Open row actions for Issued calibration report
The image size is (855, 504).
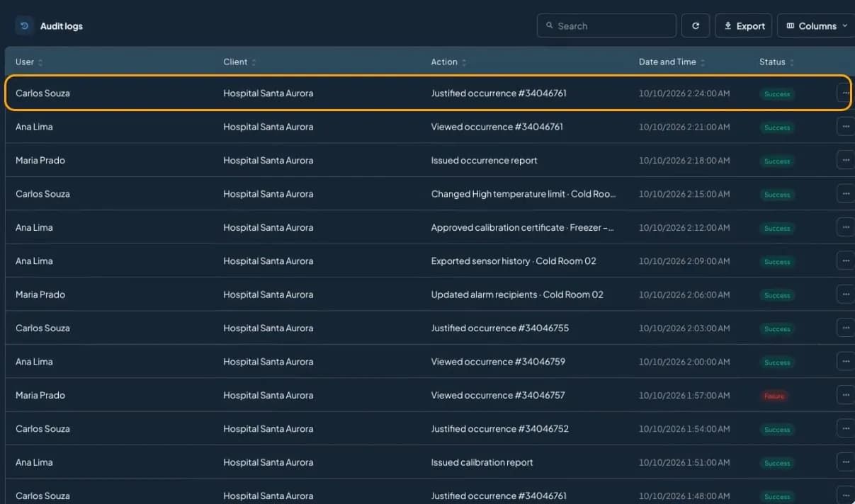point(845,462)
